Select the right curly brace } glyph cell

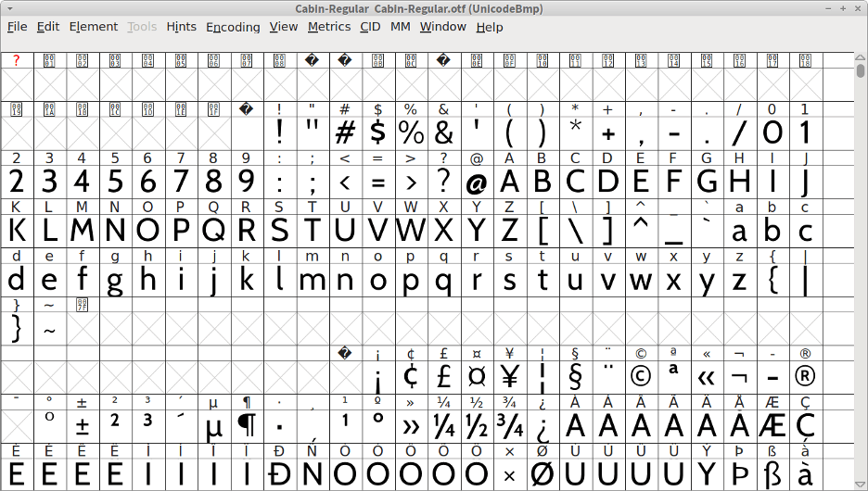[x=17, y=328]
